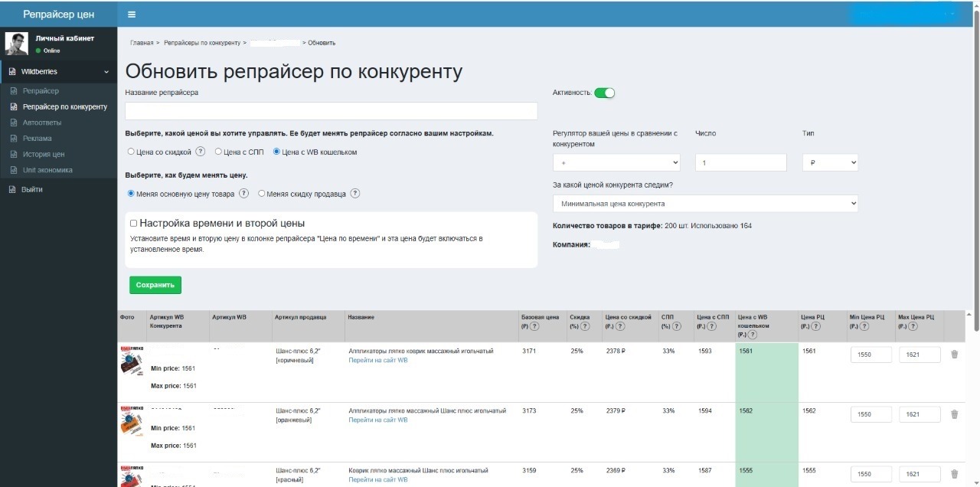Open Реклама in the sidebar
The height and width of the screenshot is (487, 980).
pos(38,139)
